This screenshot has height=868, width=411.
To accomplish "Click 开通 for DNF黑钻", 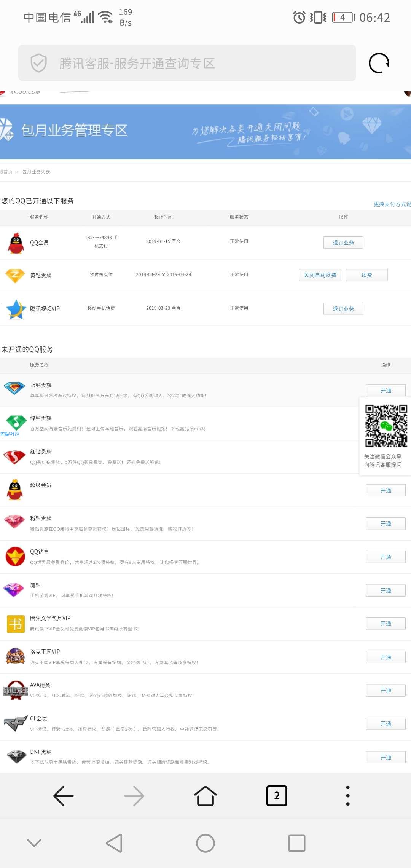I will click(386, 757).
